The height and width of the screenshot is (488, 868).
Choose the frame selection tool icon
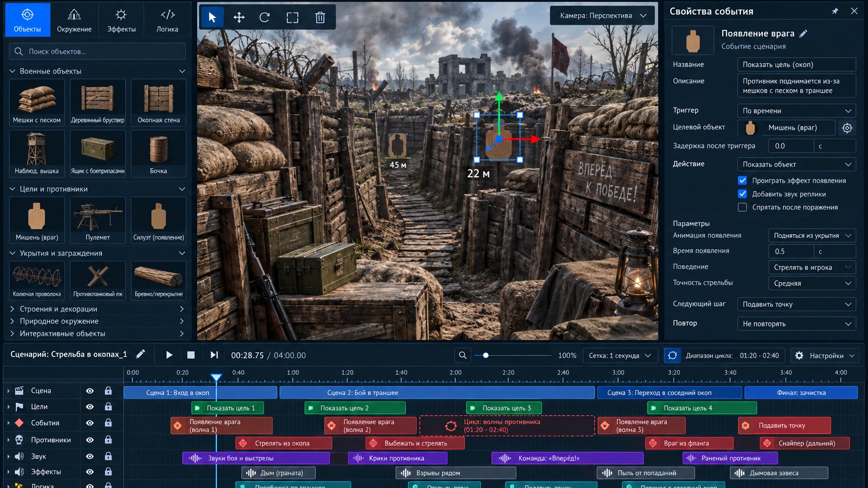pos(292,18)
